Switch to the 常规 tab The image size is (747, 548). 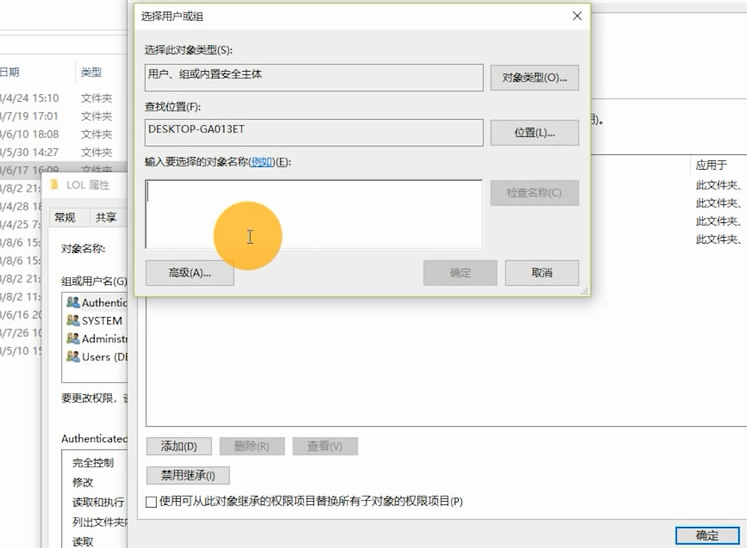[65, 217]
